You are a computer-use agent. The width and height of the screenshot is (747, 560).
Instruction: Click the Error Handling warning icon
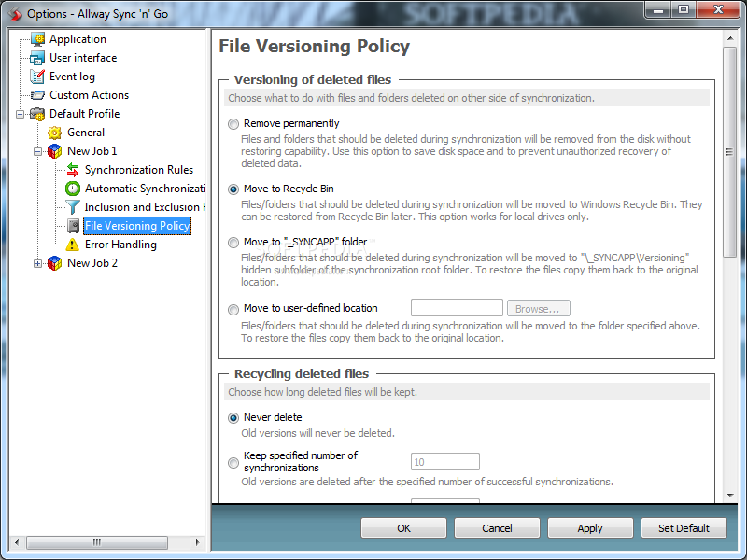click(x=73, y=245)
